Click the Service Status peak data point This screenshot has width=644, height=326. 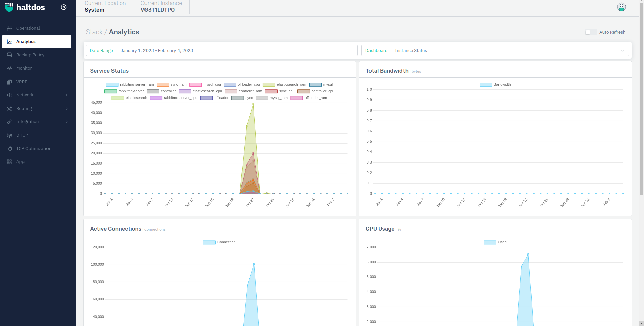[x=253, y=104]
